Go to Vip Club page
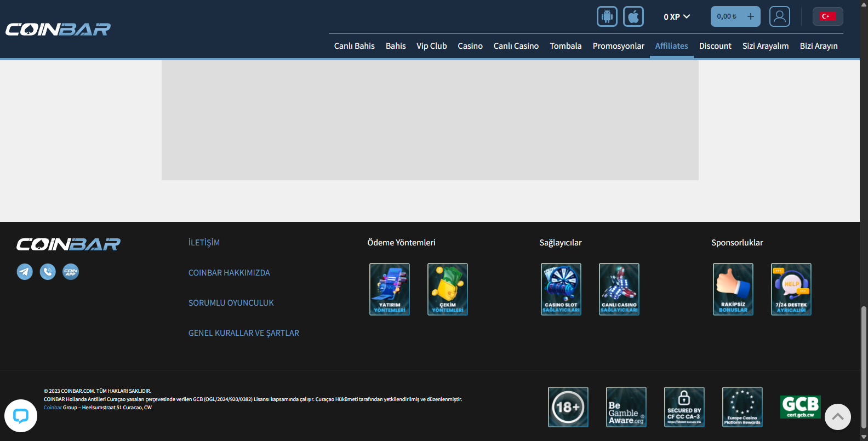 tap(432, 46)
